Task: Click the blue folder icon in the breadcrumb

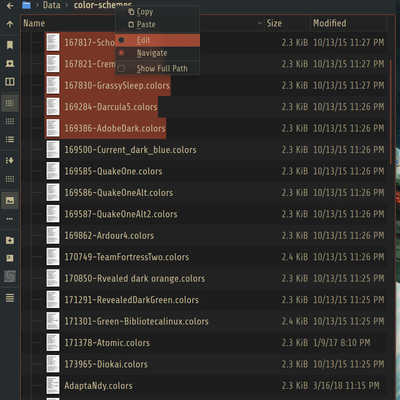Action: click(26, 5)
